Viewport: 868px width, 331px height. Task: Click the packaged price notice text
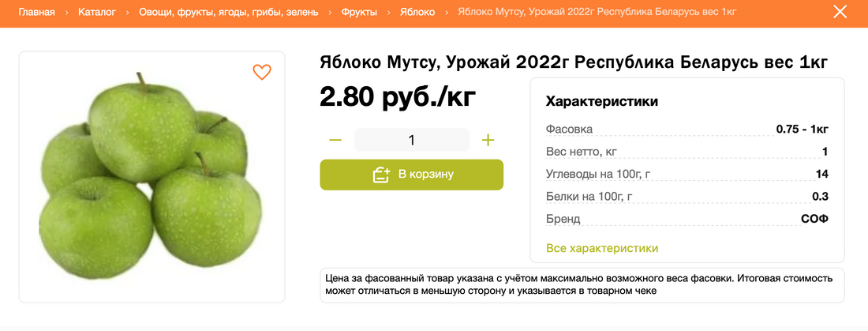582,284
